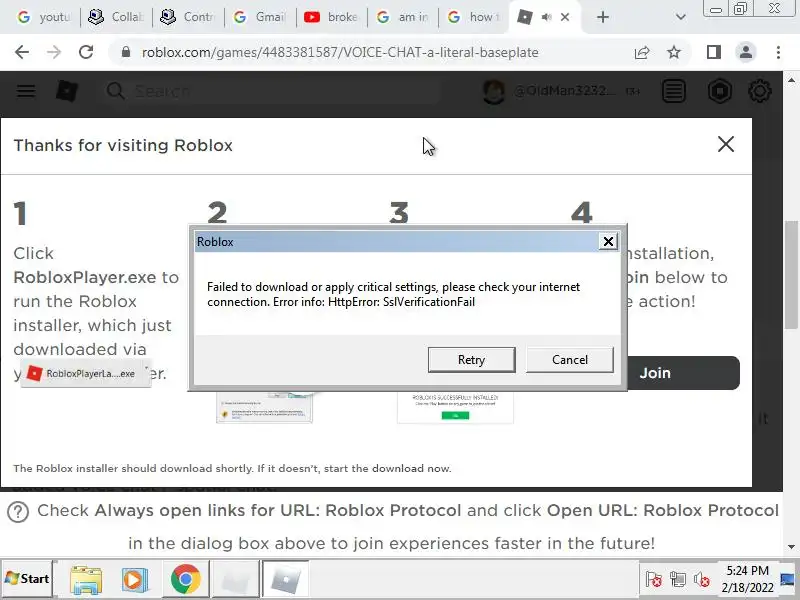
Task: Switch to the 'Gmai' tab
Action: 259,17
